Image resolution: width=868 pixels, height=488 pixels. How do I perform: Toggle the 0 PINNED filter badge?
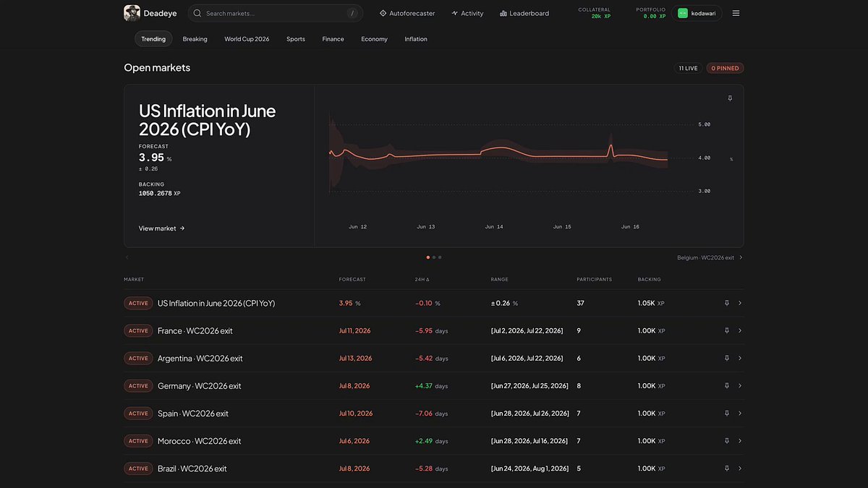click(x=725, y=68)
